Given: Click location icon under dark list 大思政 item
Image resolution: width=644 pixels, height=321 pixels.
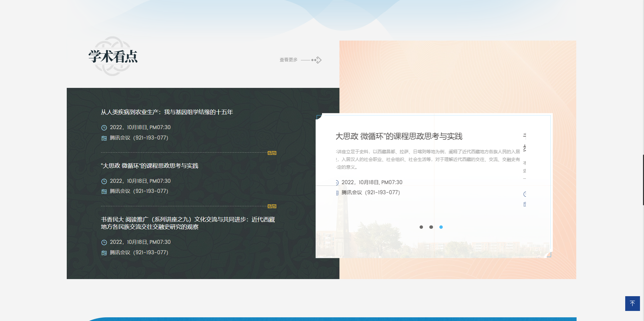Looking at the screenshot, I should tap(104, 191).
